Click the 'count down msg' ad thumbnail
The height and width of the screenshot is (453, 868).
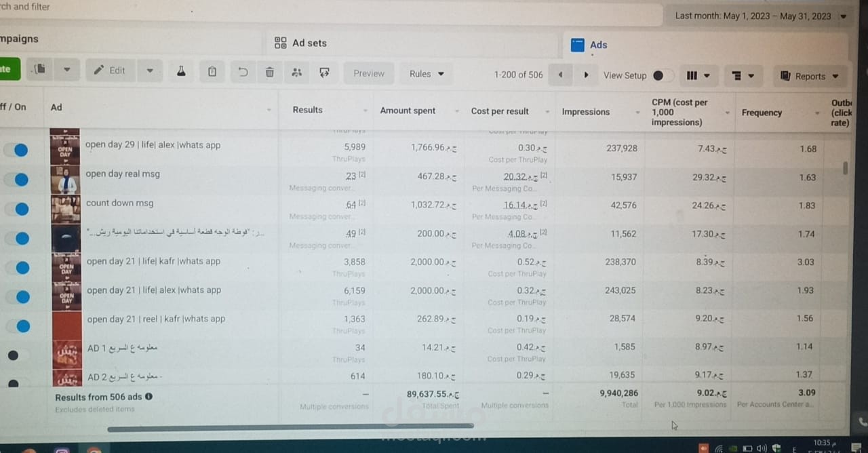(x=66, y=210)
